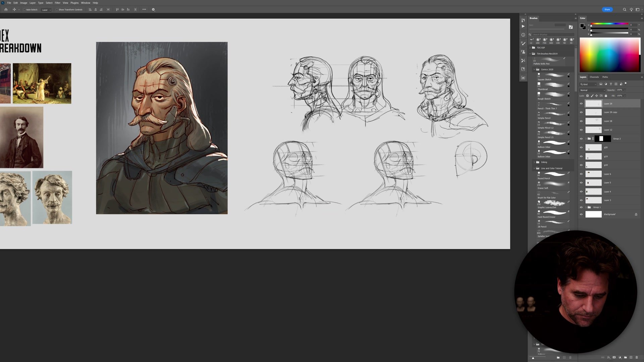Click the Share button
Screen dimensions: 644x362
(x=607, y=9)
